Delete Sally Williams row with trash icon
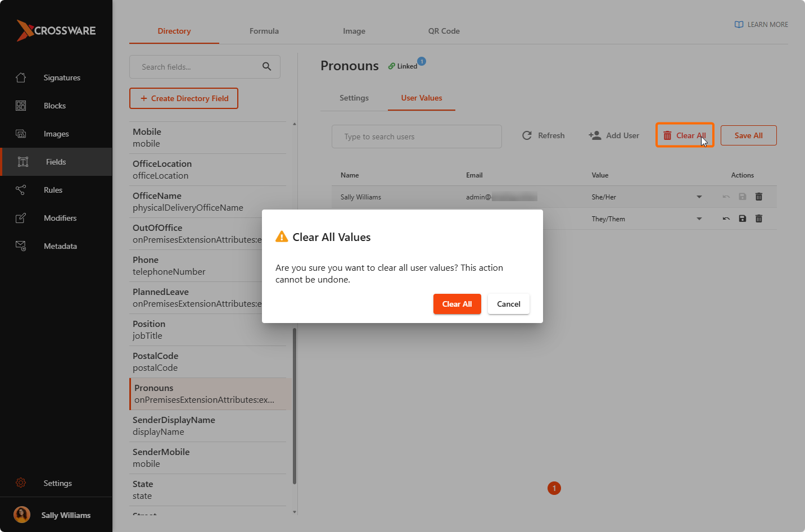The height and width of the screenshot is (532, 805). tap(759, 197)
